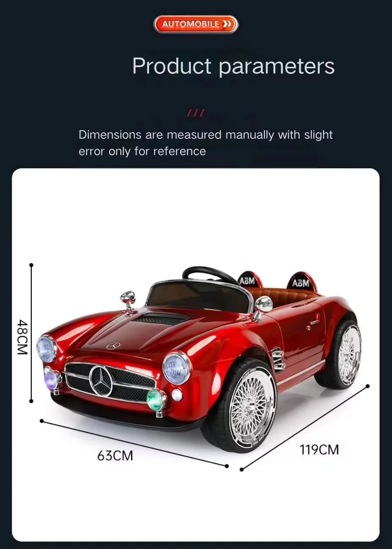Click the 119CM length label
392x549 pixels.
point(319,450)
